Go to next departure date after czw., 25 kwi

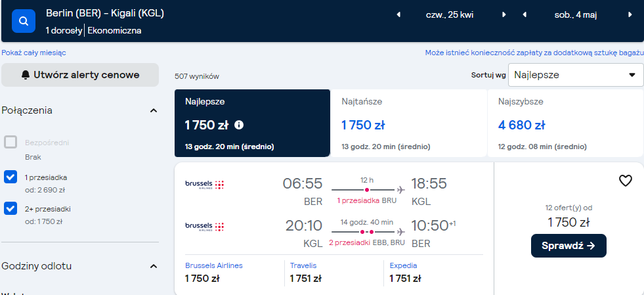click(504, 15)
